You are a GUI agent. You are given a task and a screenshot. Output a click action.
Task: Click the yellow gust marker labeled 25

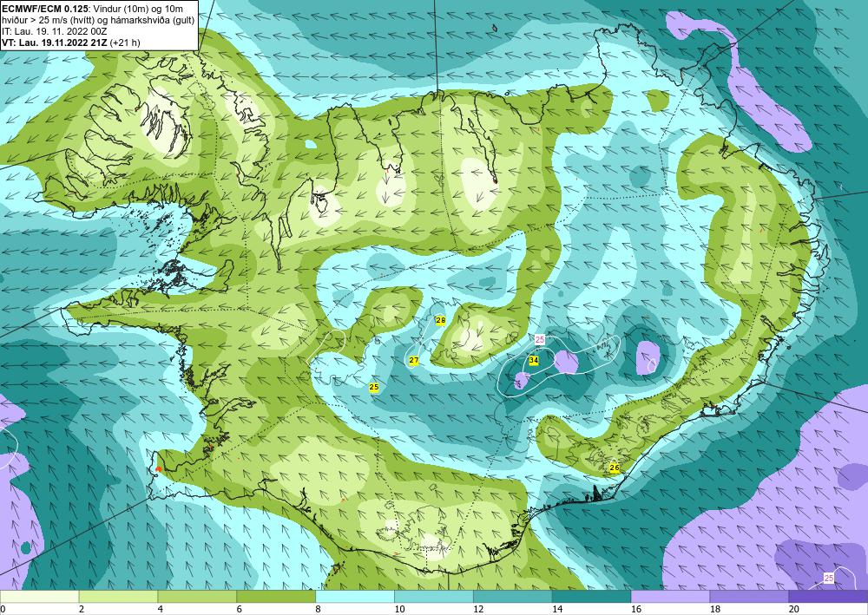pyautogui.click(x=374, y=387)
